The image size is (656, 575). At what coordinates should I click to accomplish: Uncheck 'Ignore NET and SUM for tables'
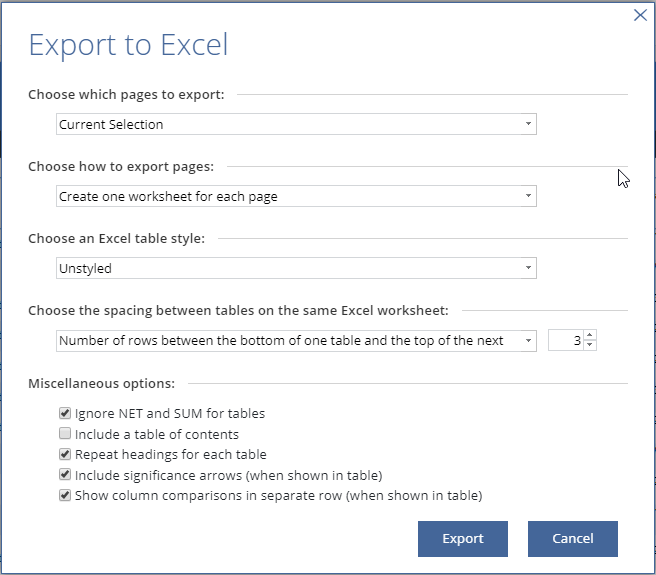pos(65,413)
